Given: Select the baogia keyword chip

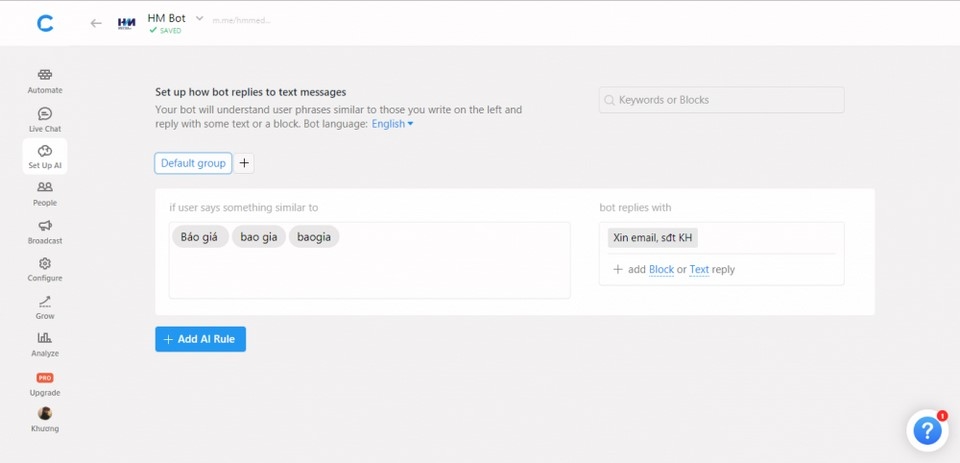Looking at the screenshot, I should (314, 237).
